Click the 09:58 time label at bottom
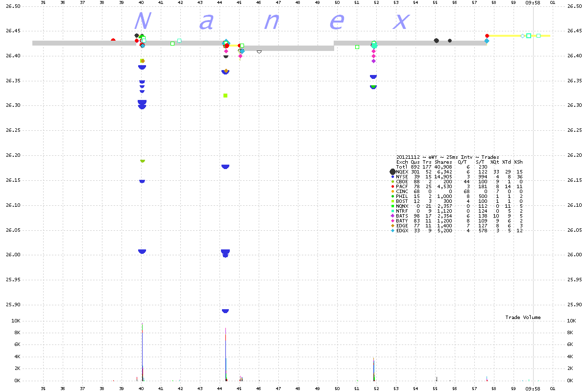 pos(533,388)
